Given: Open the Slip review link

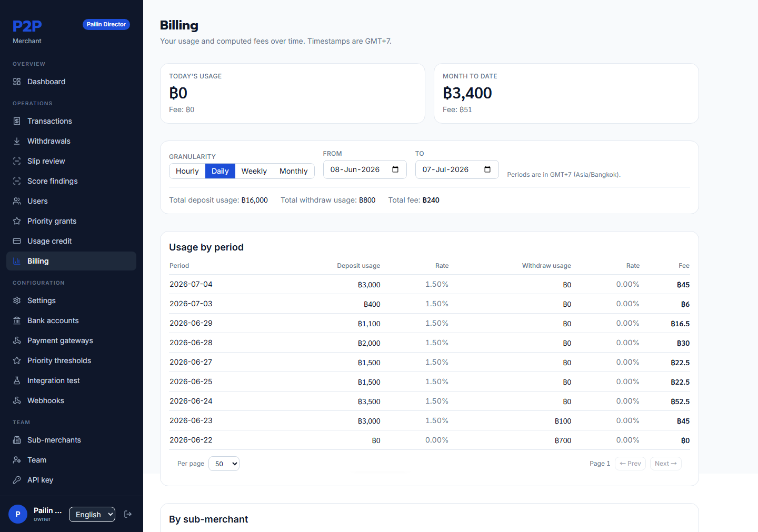Looking at the screenshot, I should (x=72, y=161).
